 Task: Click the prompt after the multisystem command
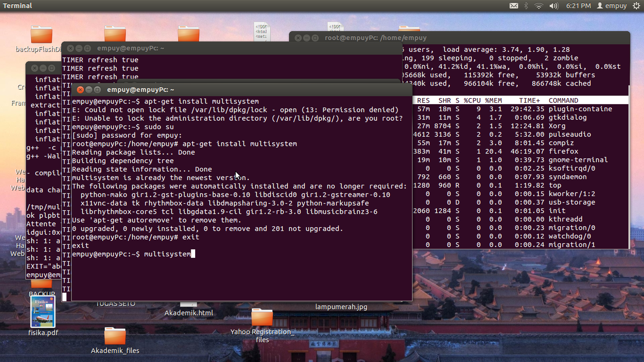click(193, 254)
